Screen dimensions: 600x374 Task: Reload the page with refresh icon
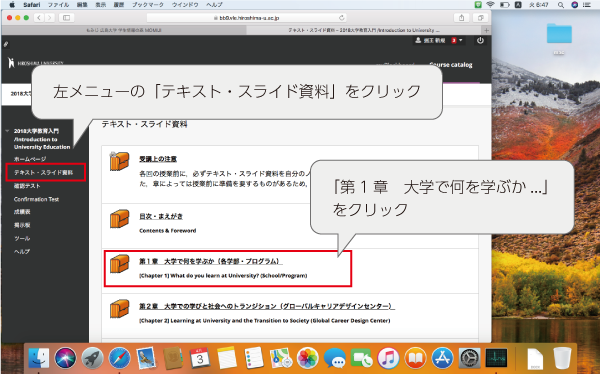[x=341, y=18]
